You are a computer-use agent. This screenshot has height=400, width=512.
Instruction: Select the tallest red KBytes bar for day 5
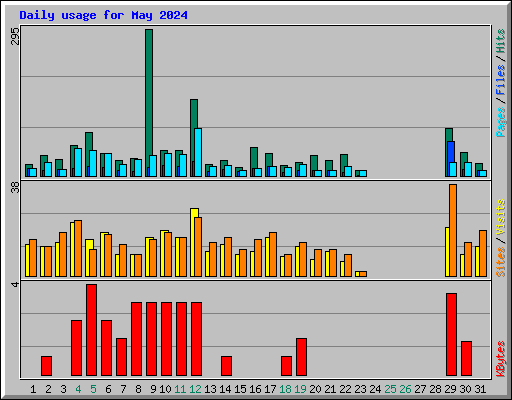pos(92,330)
